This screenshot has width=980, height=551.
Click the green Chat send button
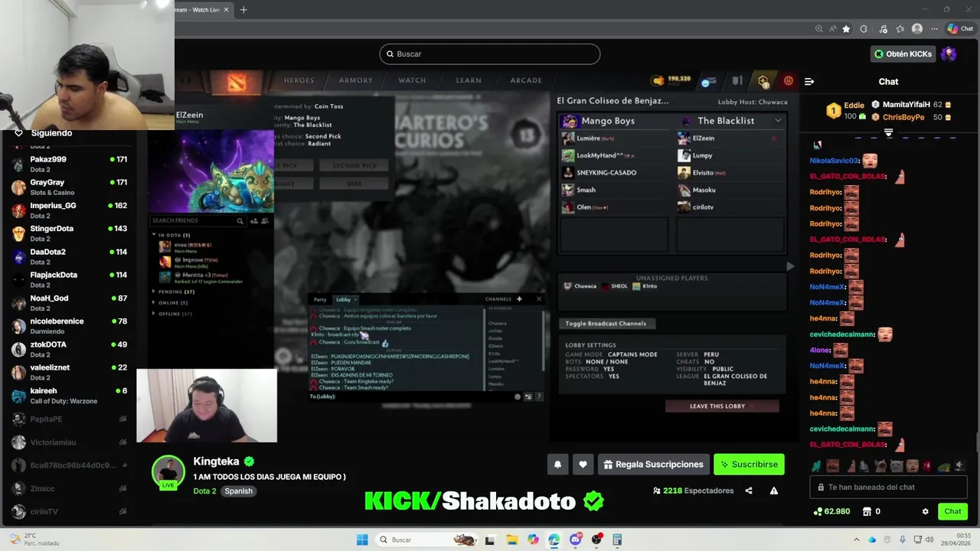pos(952,511)
